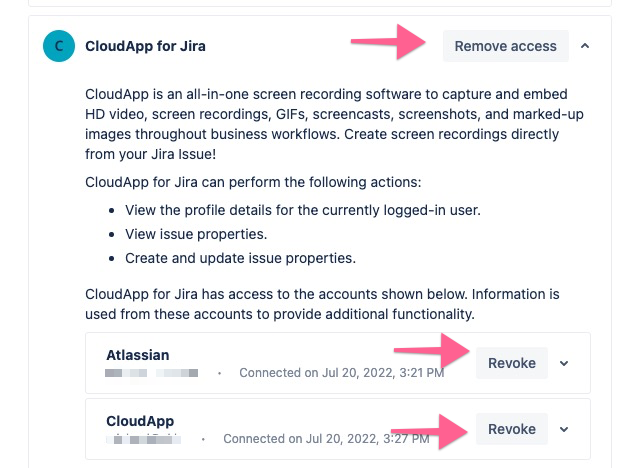
Task: Click the 'CloudApp' account name heading
Action: coord(140,421)
